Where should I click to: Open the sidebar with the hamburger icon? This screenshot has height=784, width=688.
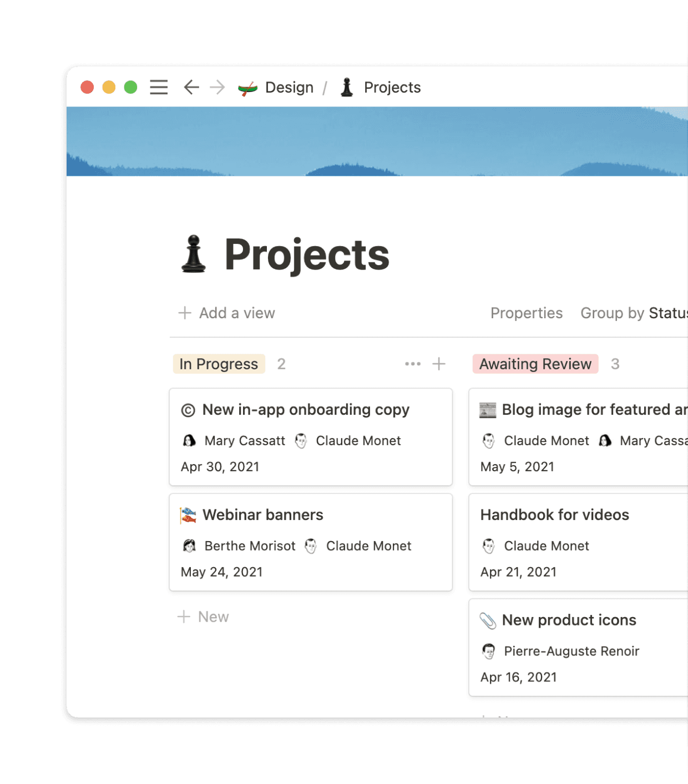tap(159, 87)
